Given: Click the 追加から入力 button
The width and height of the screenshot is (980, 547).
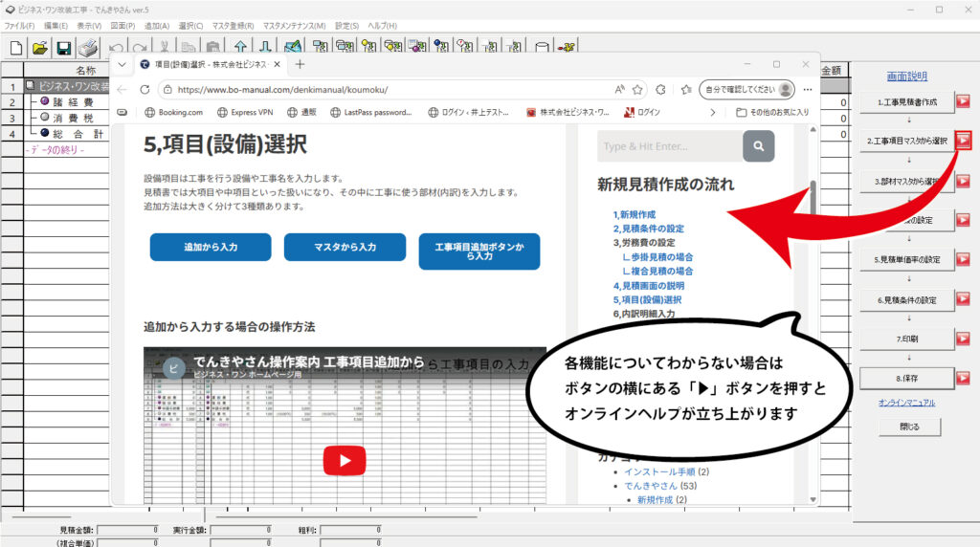Looking at the screenshot, I should coord(211,248).
